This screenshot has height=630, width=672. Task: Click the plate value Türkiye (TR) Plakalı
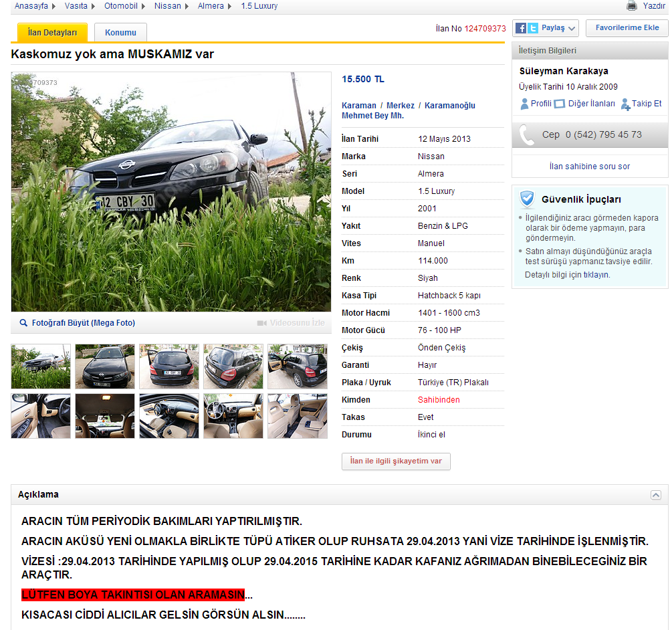pyautogui.click(x=453, y=383)
